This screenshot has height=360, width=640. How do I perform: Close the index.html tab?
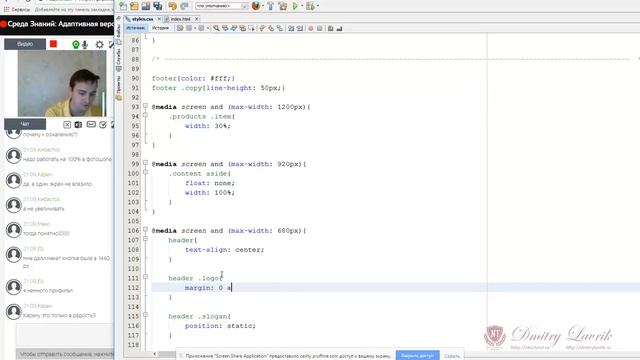[196, 19]
